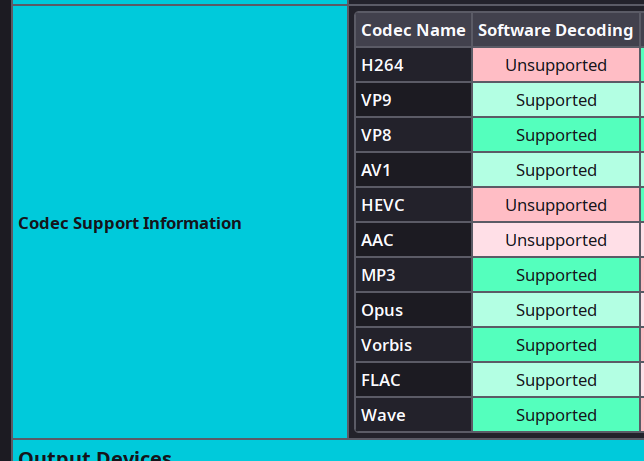Select the Codec Support Information row label
Image resolution: width=644 pixels, height=461 pixels.
(130, 223)
